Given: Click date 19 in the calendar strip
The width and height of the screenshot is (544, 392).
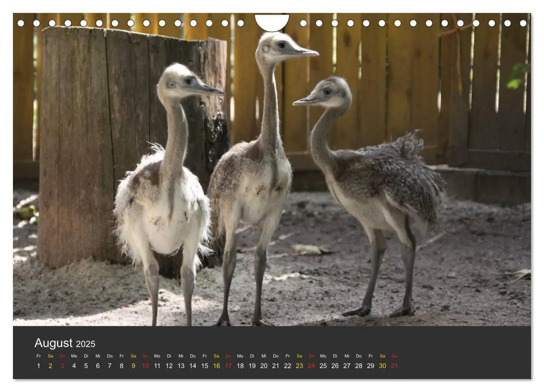Looking at the screenshot, I should pyautogui.click(x=252, y=366).
